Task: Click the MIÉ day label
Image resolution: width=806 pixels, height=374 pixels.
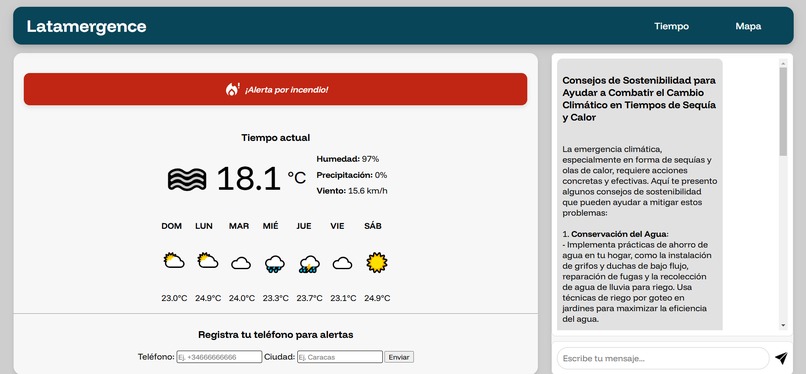Action: click(270, 226)
